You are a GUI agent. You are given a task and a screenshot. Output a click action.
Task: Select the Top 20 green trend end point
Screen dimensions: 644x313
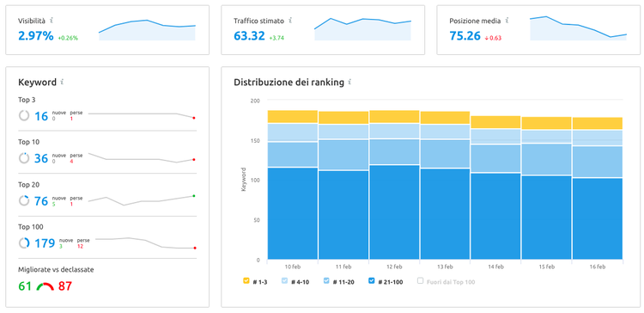[x=194, y=196]
